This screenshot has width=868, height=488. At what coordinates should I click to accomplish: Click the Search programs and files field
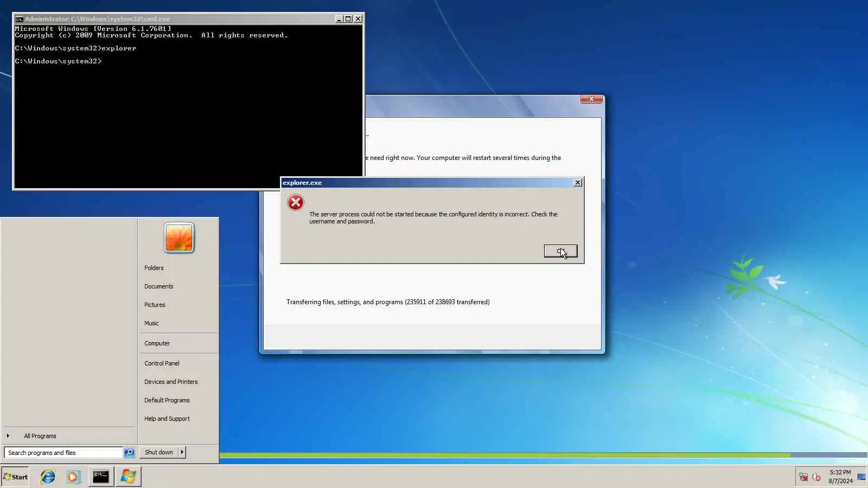click(63, 453)
